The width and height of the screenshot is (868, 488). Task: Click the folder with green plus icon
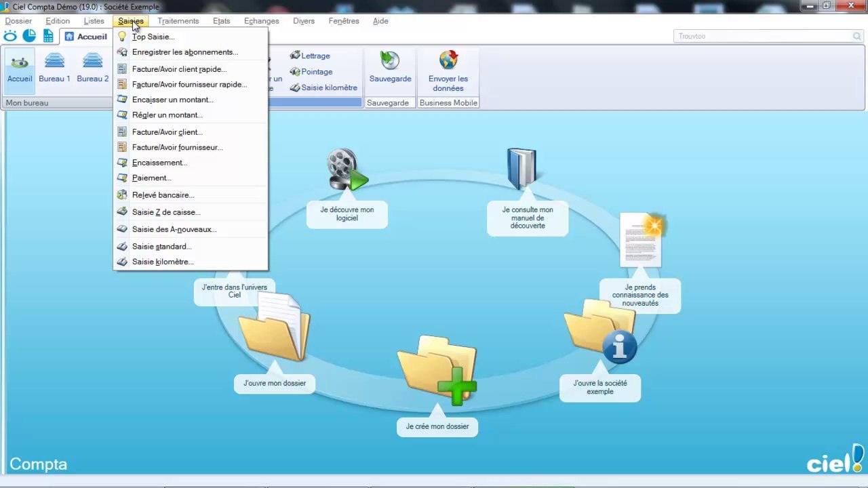438,370
